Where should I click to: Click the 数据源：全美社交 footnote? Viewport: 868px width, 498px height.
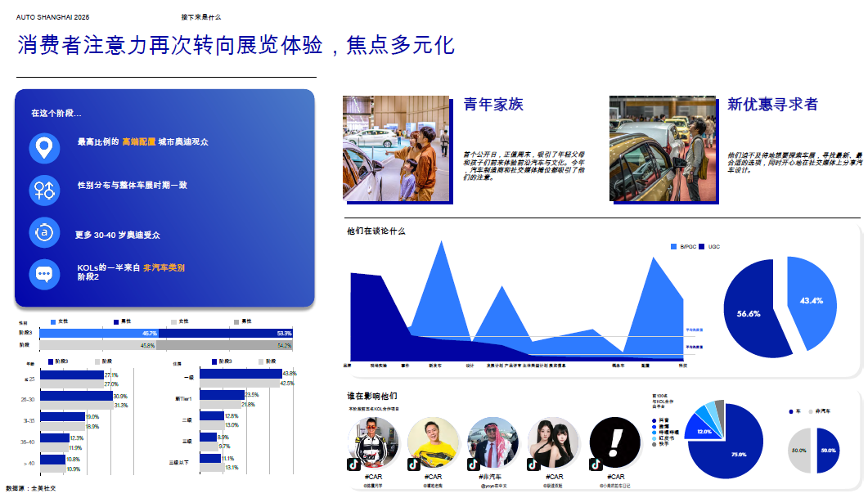(30, 488)
